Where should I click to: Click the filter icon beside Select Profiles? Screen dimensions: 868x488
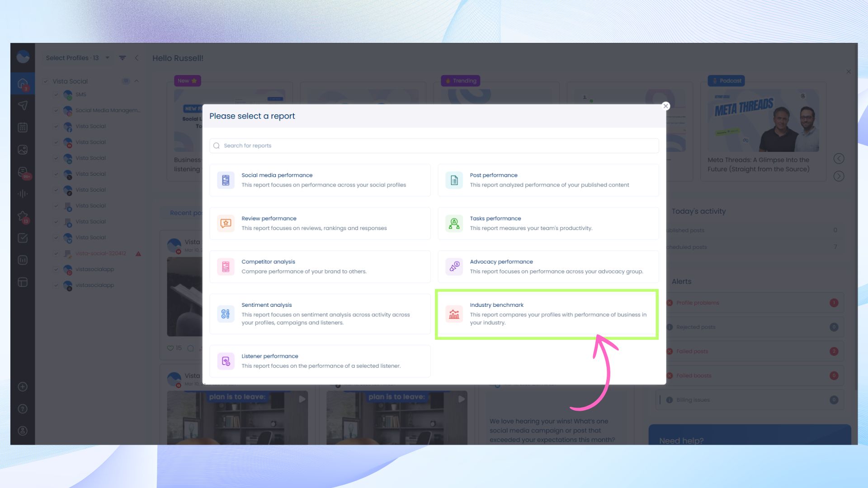click(123, 58)
